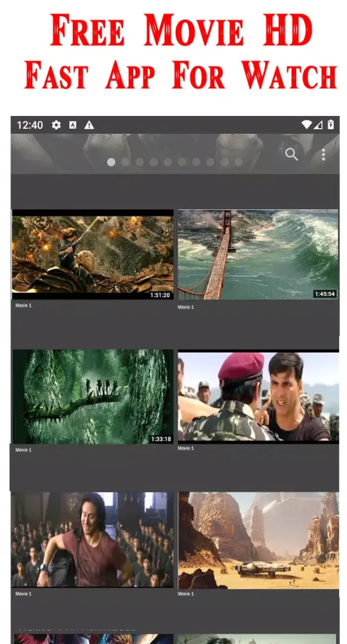Open the running man in maroon shirt movie
347x644 pixels.
(93, 540)
